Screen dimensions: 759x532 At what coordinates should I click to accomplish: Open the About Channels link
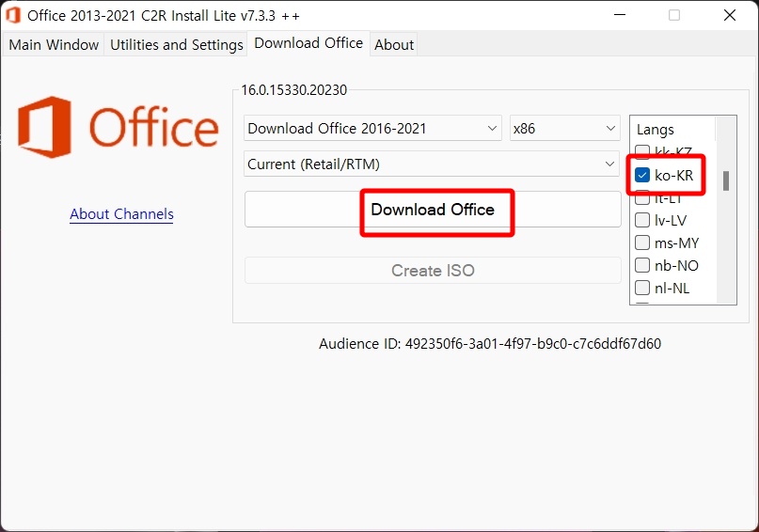[x=121, y=213]
